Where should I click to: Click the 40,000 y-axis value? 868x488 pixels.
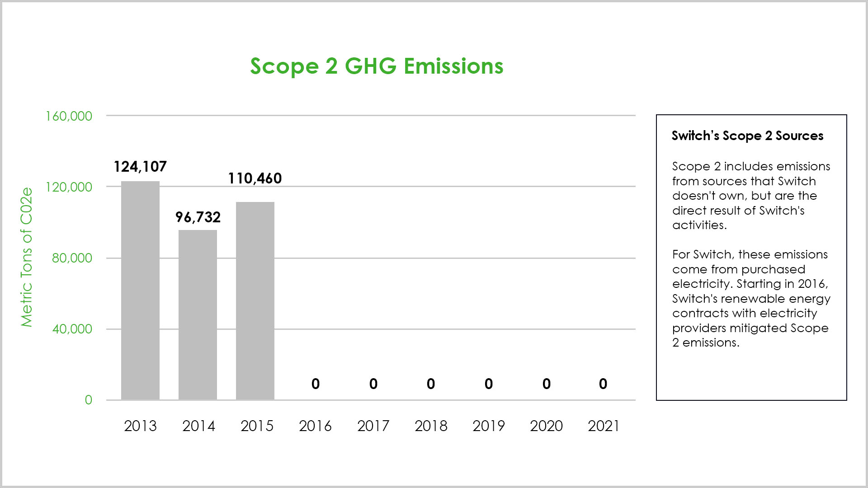(72, 329)
